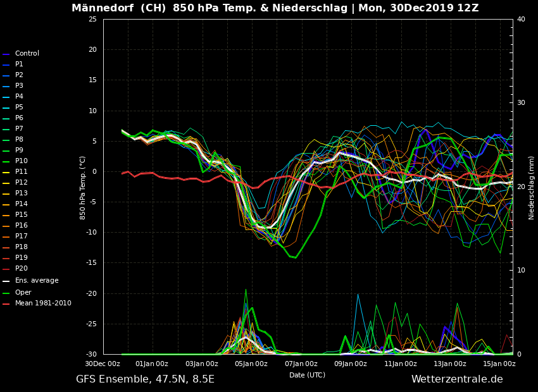Select the Oper legend entry
Viewport: 538px width, 392px height.
pyautogui.click(x=23, y=293)
